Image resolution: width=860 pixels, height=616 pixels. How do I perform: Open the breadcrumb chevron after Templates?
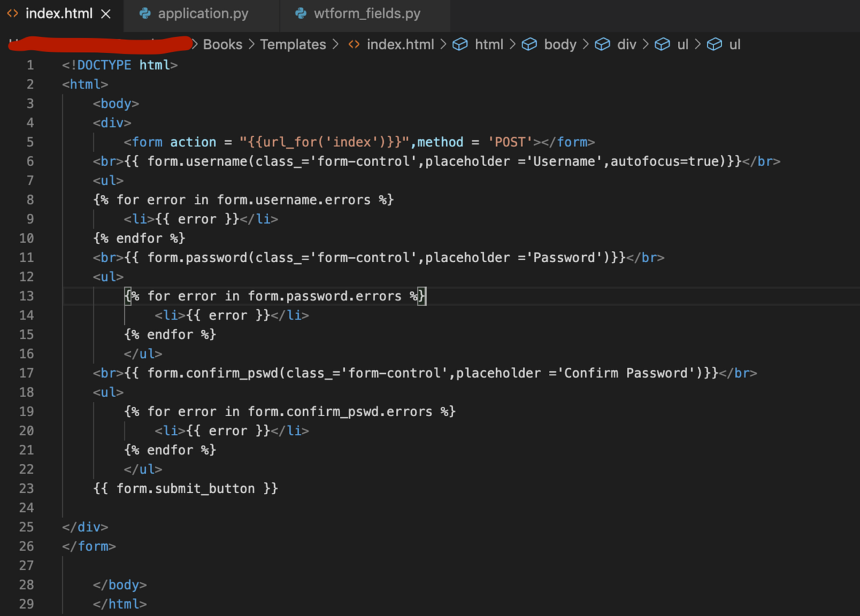pyautogui.click(x=335, y=44)
